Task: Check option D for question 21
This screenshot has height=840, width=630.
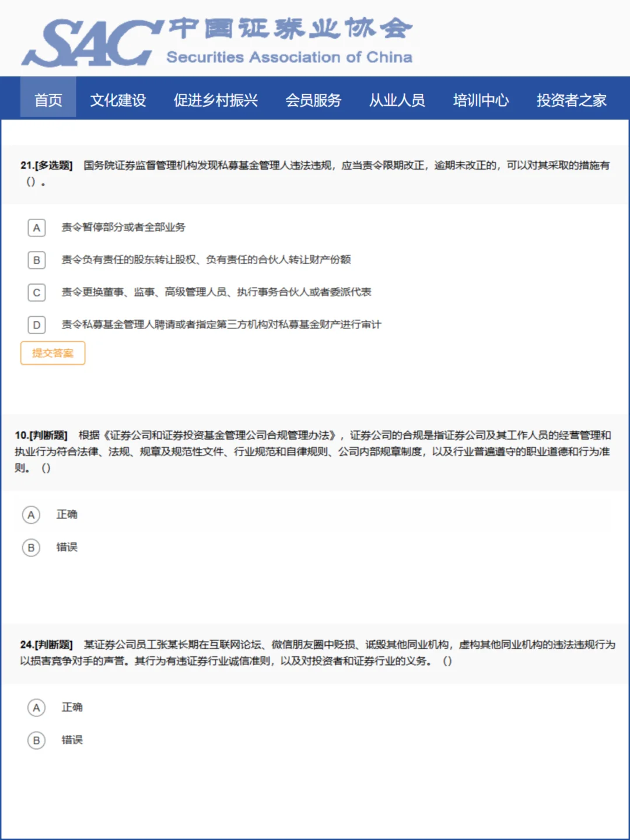Action: pos(37,325)
